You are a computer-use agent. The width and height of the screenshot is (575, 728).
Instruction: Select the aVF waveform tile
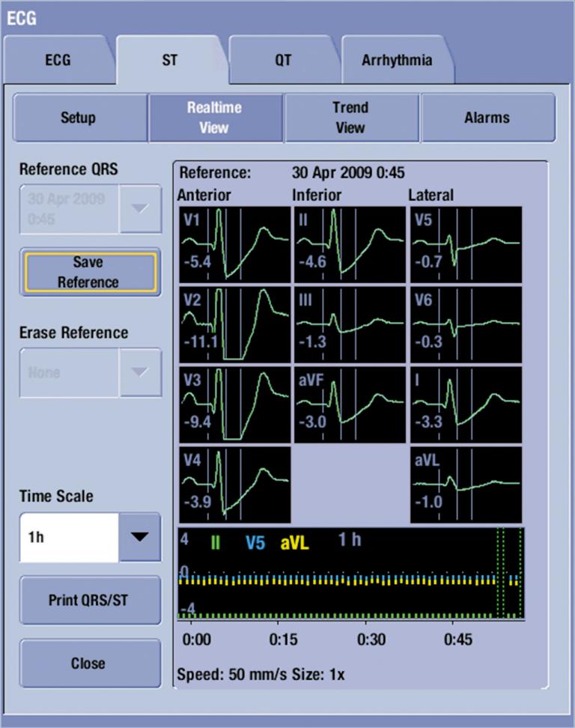350,405
